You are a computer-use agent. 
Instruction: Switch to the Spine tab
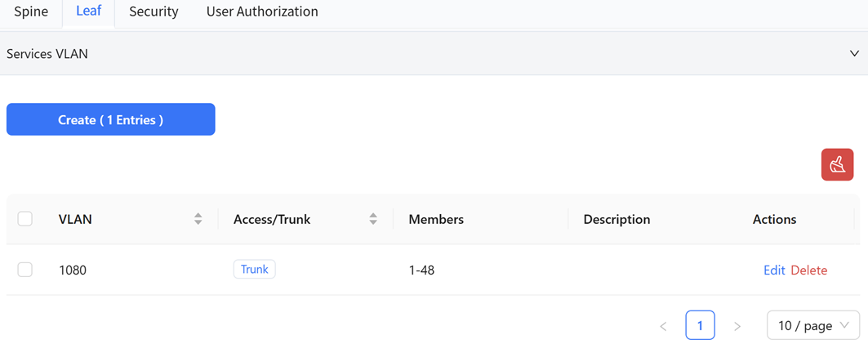click(x=31, y=11)
